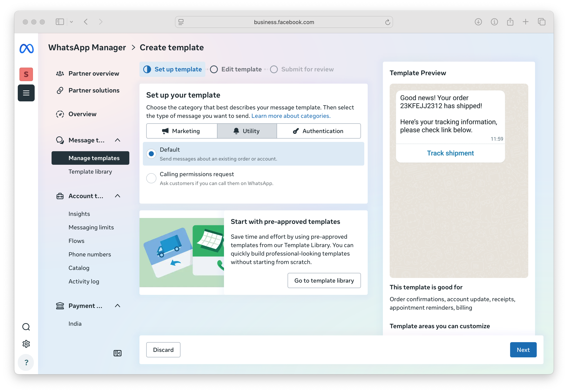The width and height of the screenshot is (568, 392).
Task: Click the Meta logo icon
Action: [x=26, y=48]
